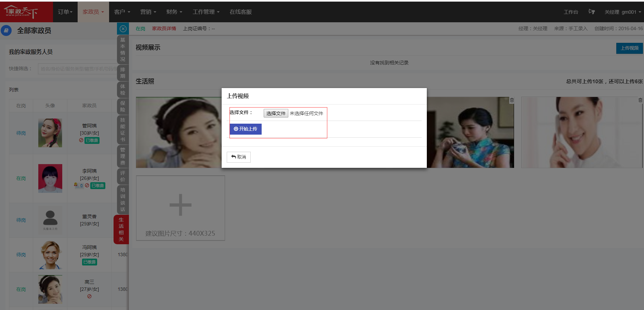644x310 pixels.
Task: Click the 在岗 status for 李阿姨
Action: point(21,178)
